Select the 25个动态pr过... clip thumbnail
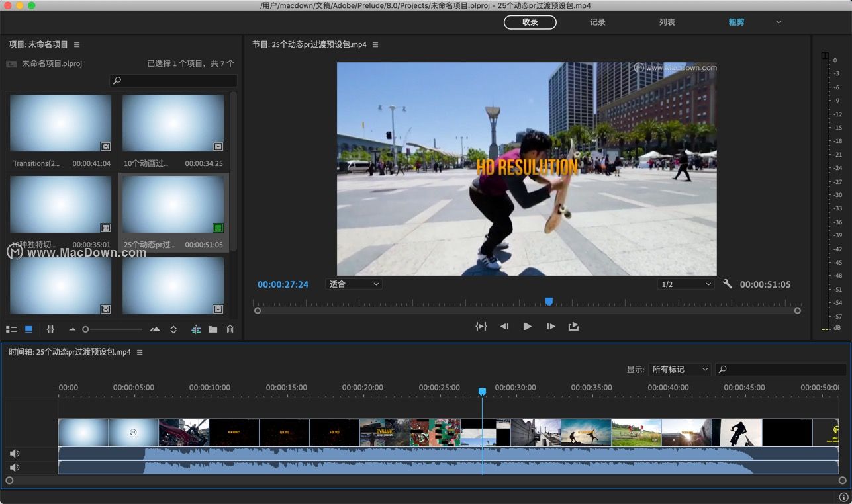852x504 pixels. click(173, 204)
